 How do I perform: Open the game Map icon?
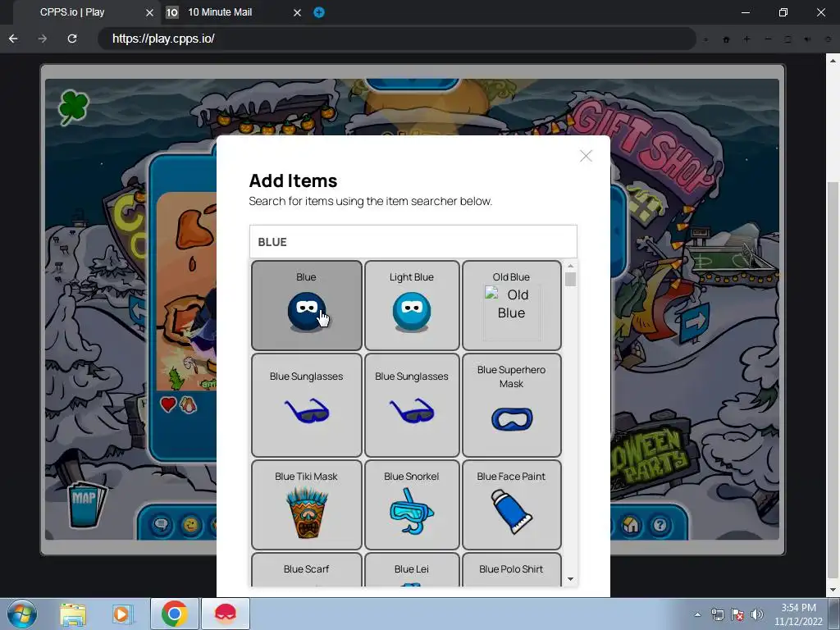click(85, 504)
